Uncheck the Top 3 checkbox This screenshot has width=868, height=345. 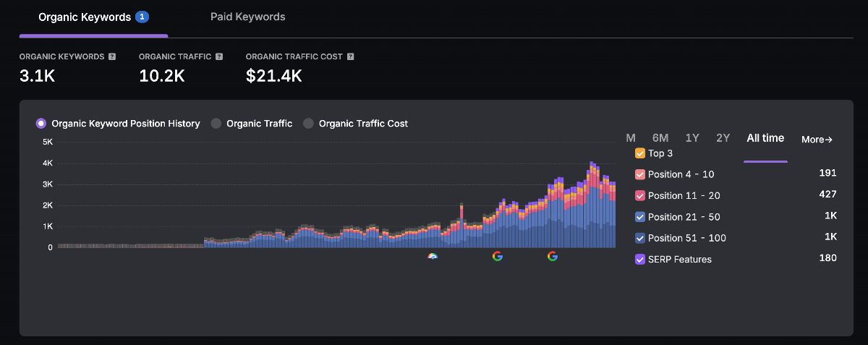640,153
